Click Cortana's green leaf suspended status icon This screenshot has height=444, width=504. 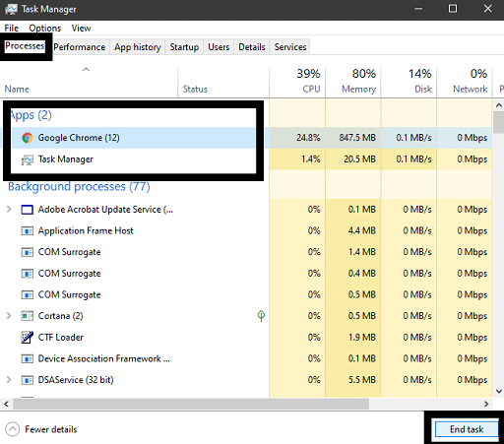(x=261, y=316)
